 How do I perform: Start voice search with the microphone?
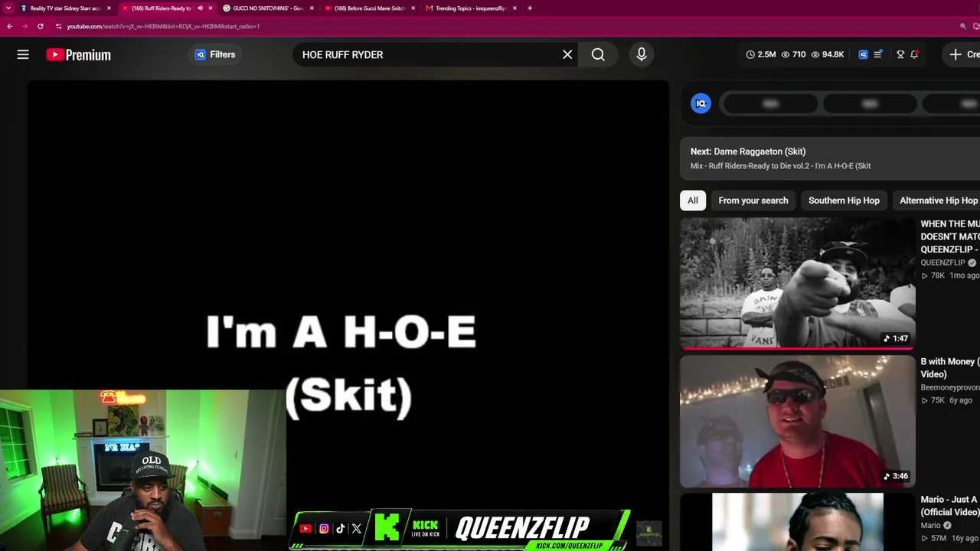tap(642, 54)
